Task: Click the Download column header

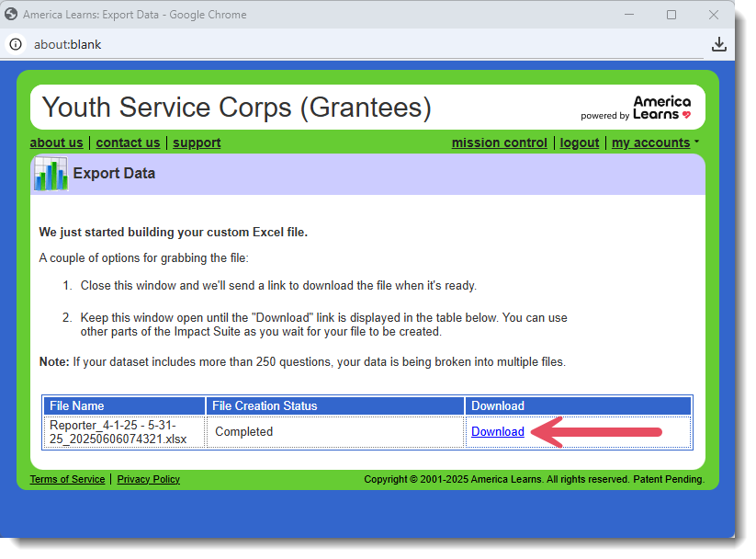Action: tap(578, 406)
